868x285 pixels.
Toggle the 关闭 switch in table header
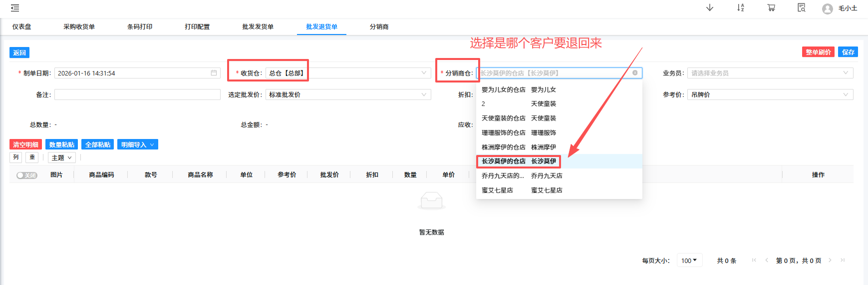pyautogui.click(x=27, y=175)
